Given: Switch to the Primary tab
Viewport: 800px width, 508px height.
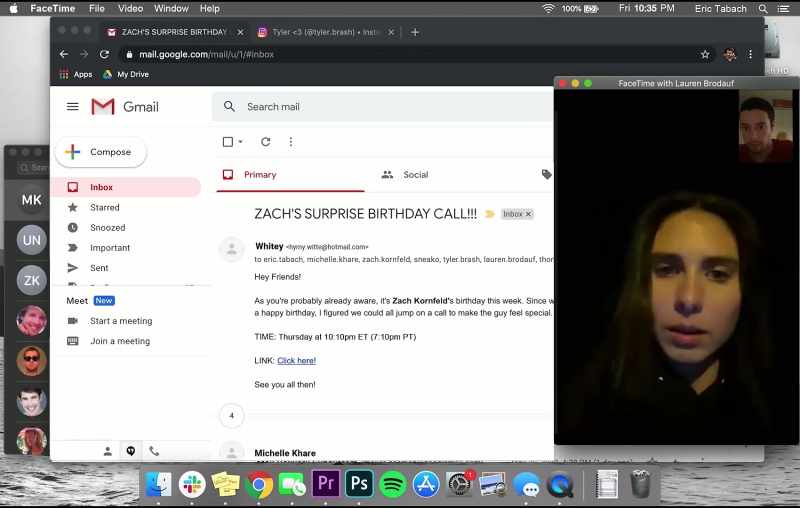Looking at the screenshot, I should pyautogui.click(x=290, y=175).
